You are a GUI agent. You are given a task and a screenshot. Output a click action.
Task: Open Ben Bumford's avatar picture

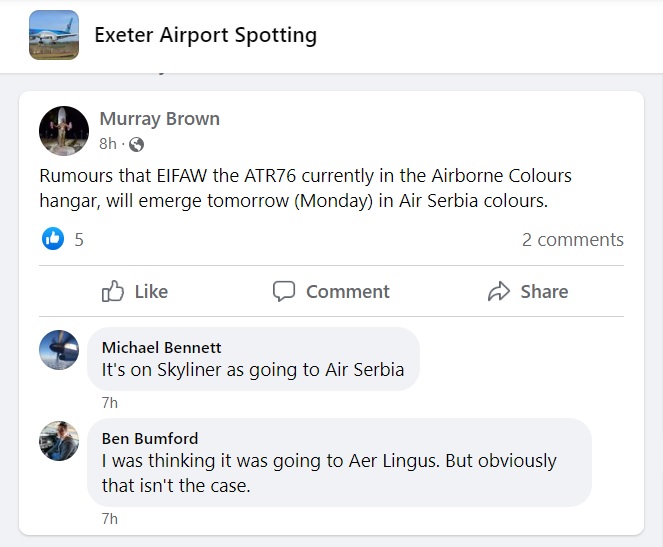[59, 441]
